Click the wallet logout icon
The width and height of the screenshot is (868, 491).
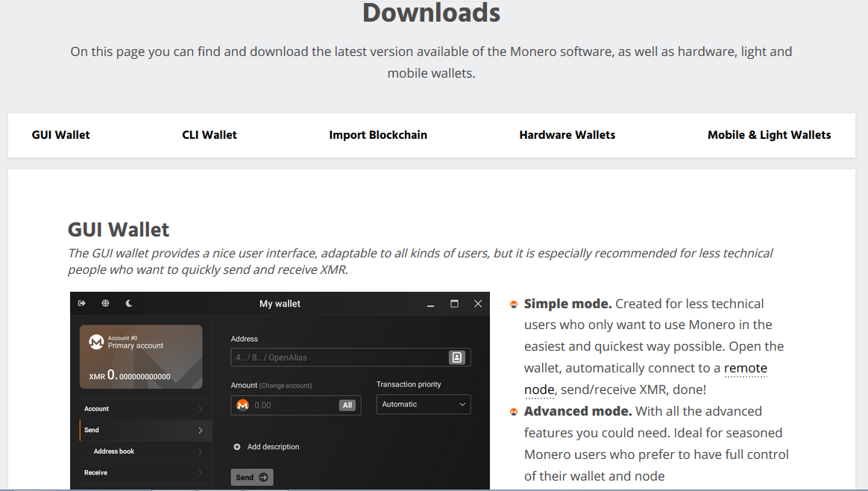pyautogui.click(x=82, y=303)
